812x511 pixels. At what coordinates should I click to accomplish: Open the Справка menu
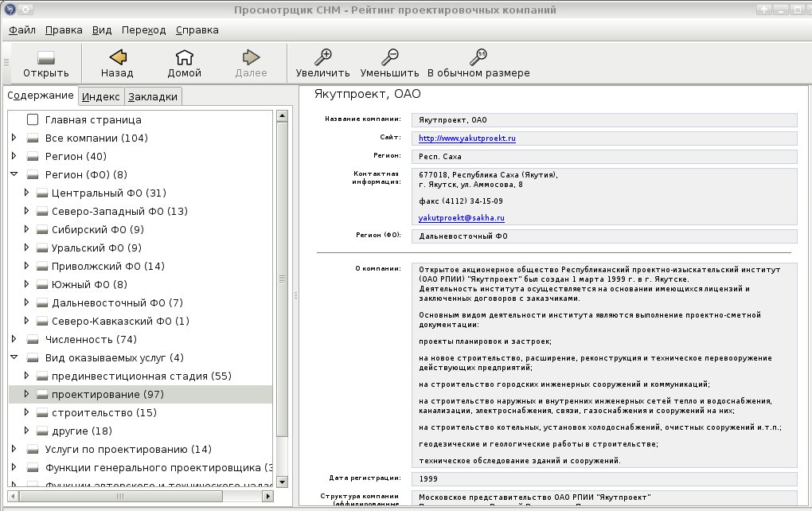pyautogui.click(x=197, y=30)
